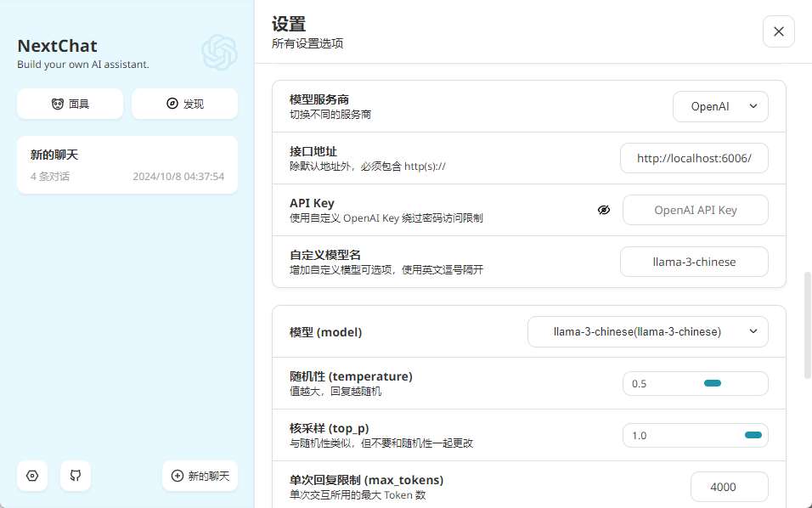
Task: Click the top_p slider handle
Action: click(x=753, y=435)
